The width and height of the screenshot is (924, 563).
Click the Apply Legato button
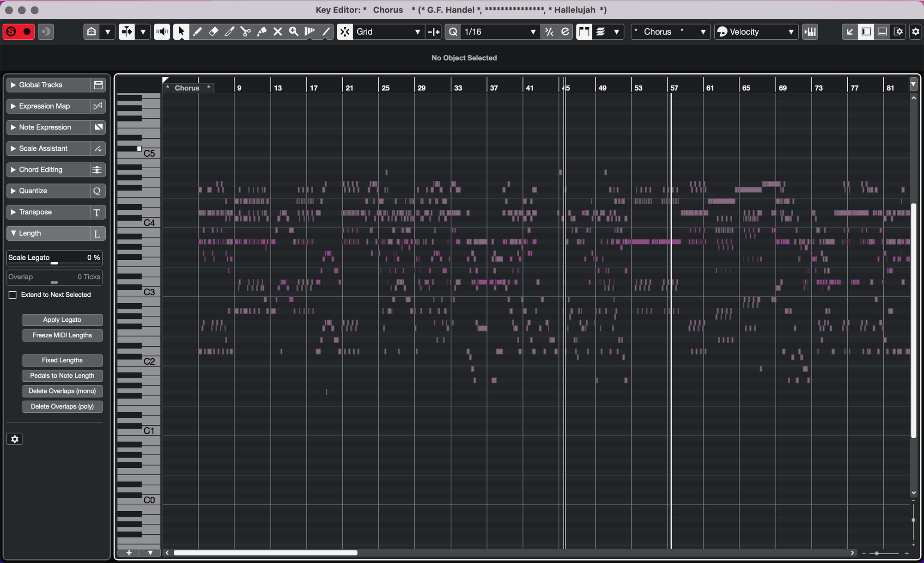click(x=62, y=319)
